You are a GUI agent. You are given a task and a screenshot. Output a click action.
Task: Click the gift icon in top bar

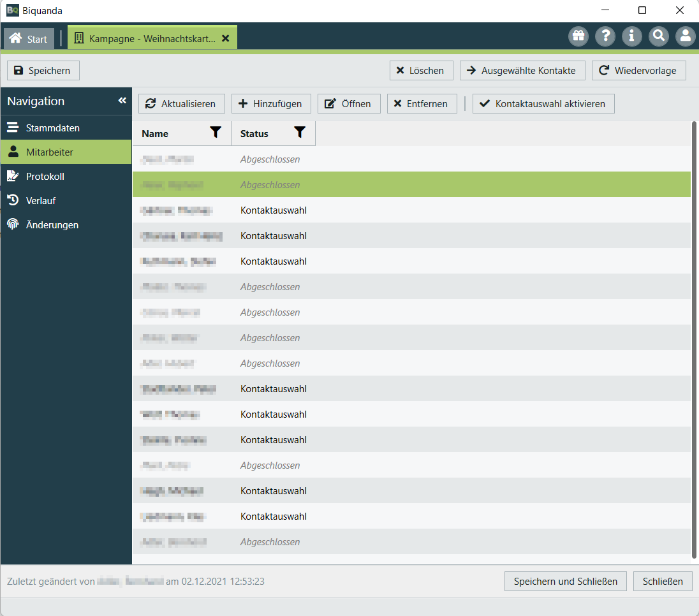pyautogui.click(x=578, y=36)
